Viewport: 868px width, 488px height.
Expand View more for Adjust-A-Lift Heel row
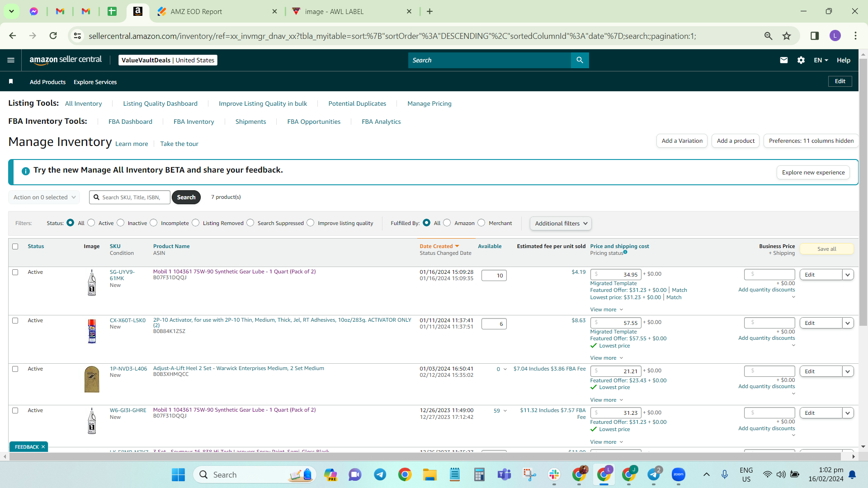click(x=607, y=400)
